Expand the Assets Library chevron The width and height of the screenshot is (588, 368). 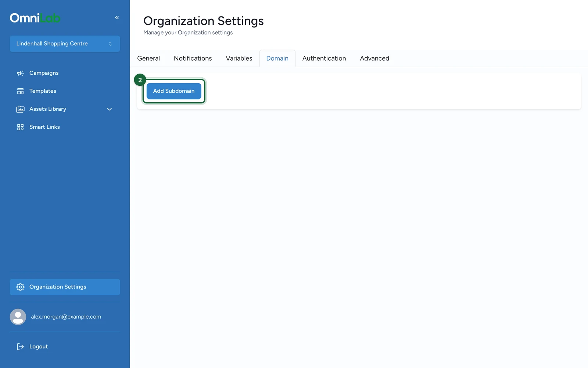pyautogui.click(x=109, y=109)
